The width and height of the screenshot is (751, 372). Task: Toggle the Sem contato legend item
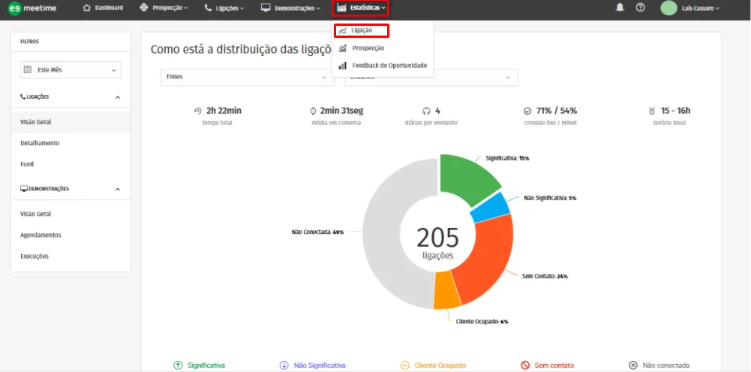click(x=547, y=365)
